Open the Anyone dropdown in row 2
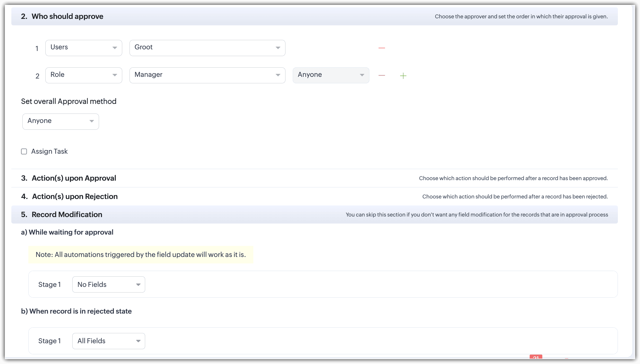The width and height of the screenshot is (640, 364). coord(331,75)
